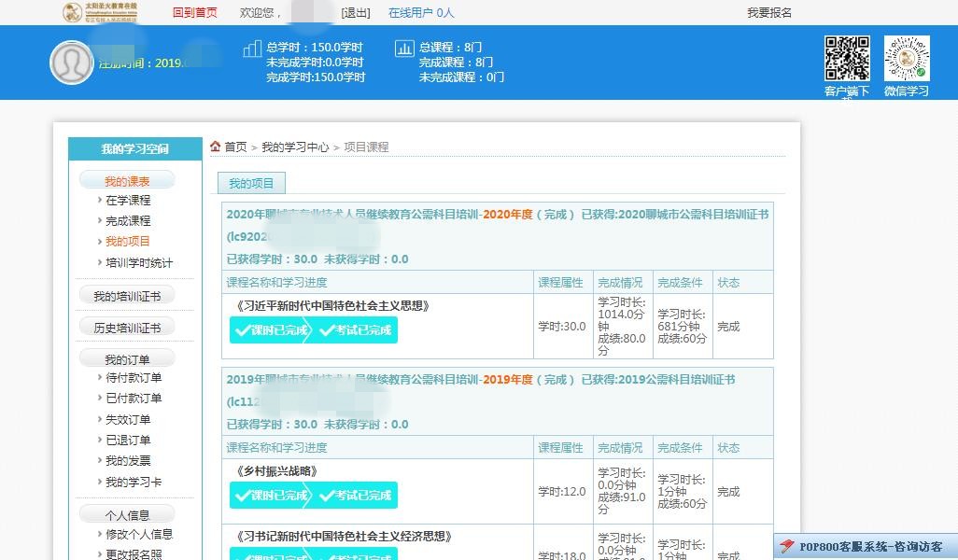Expand the 我的课表 sidebar section
Screen dimensions: 958x560
[x=127, y=181]
